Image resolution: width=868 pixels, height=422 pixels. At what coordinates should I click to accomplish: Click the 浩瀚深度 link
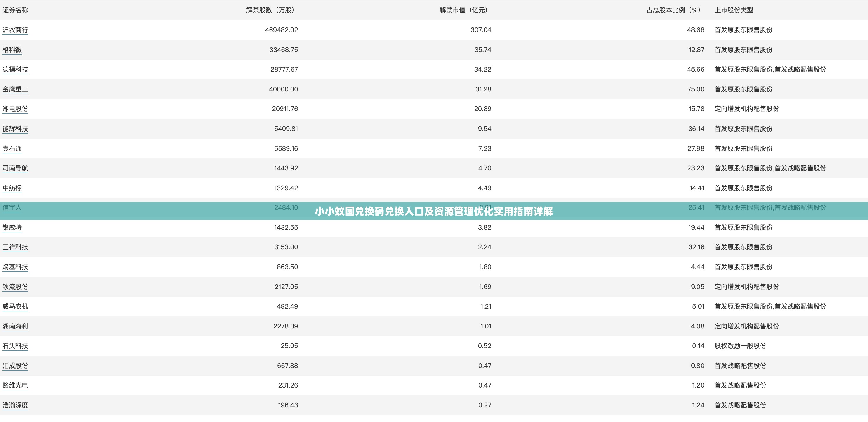click(x=15, y=405)
